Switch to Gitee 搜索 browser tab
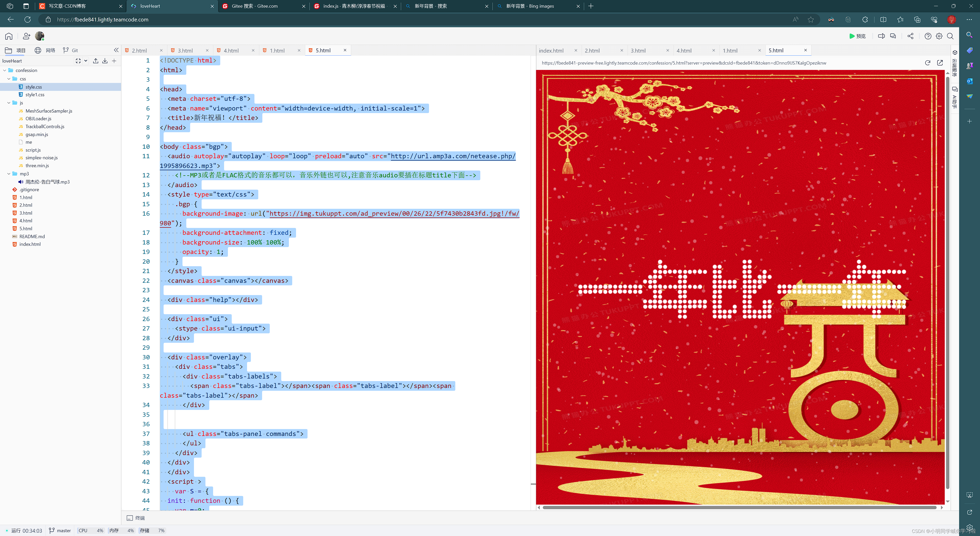980x536 pixels. [x=264, y=6]
